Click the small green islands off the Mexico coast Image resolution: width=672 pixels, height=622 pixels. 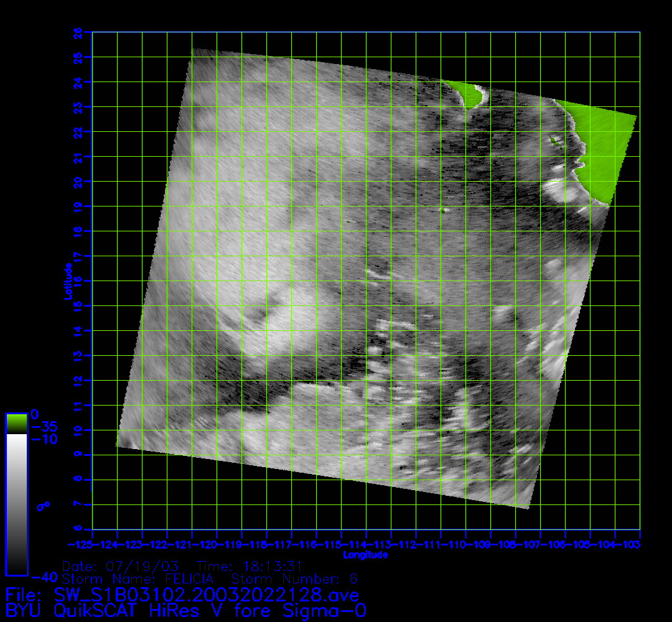(553, 141)
